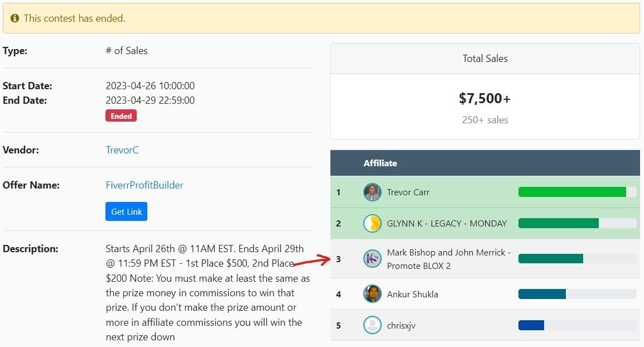Click GLYNN K's yellow avatar icon
This screenshot has width=644, height=347.
pyautogui.click(x=372, y=224)
